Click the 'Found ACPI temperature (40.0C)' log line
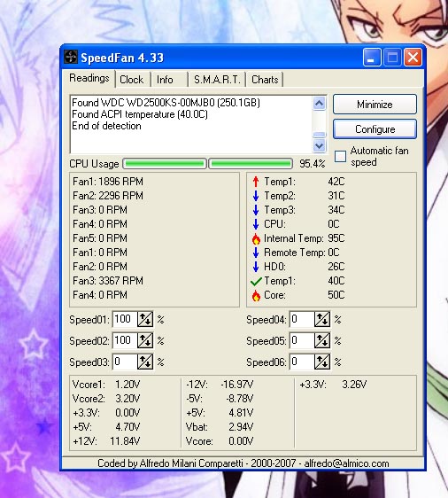Viewport: 448px width, 498px height. [x=140, y=114]
